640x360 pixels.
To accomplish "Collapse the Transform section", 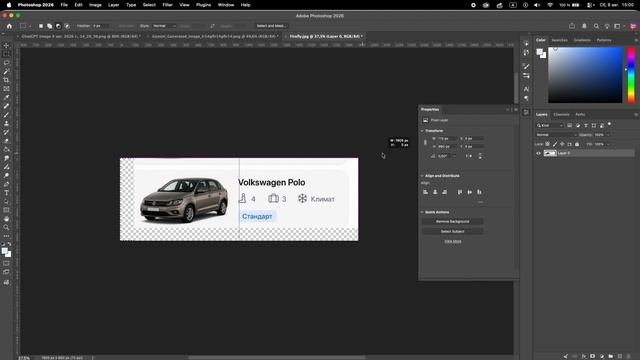I will click(422, 131).
